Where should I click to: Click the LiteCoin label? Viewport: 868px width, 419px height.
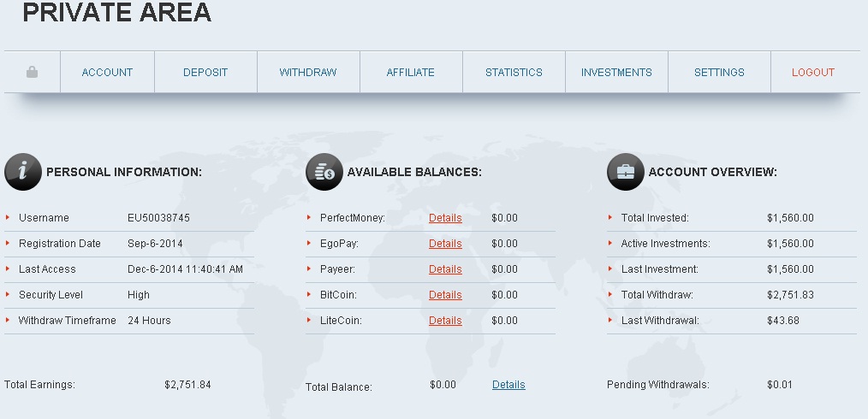point(341,320)
